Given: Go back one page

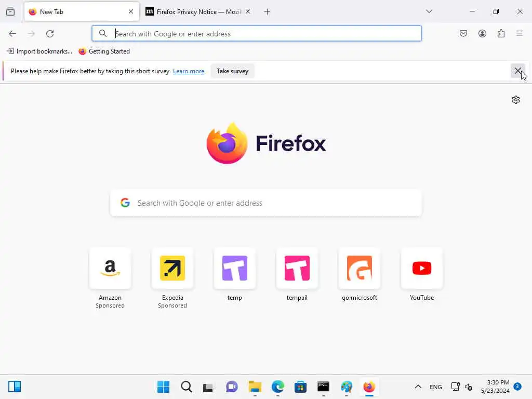Looking at the screenshot, I should point(12,34).
